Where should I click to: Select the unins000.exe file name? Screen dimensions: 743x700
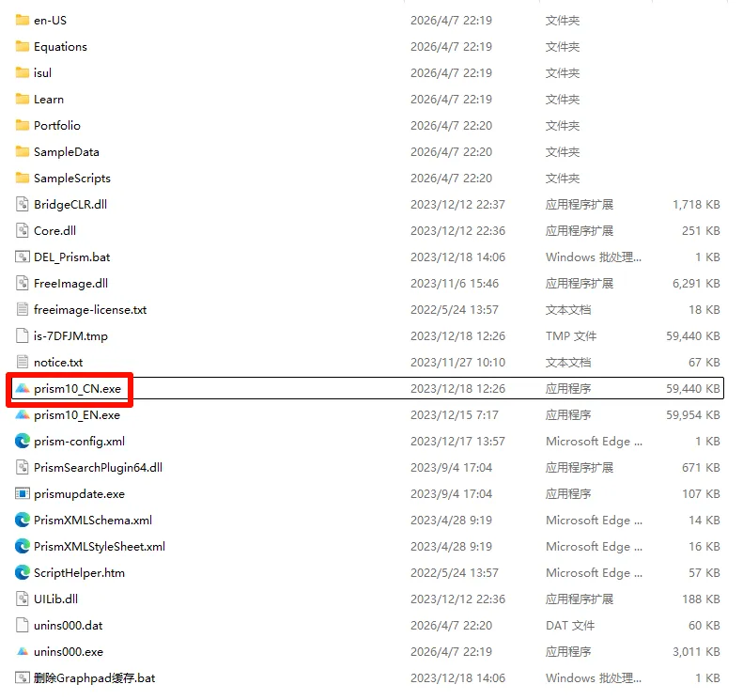click(x=69, y=652)
